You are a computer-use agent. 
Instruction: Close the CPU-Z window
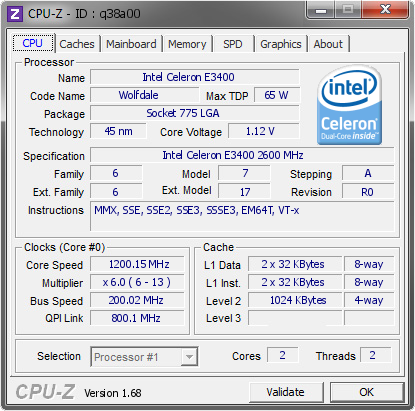coord(385,10)
